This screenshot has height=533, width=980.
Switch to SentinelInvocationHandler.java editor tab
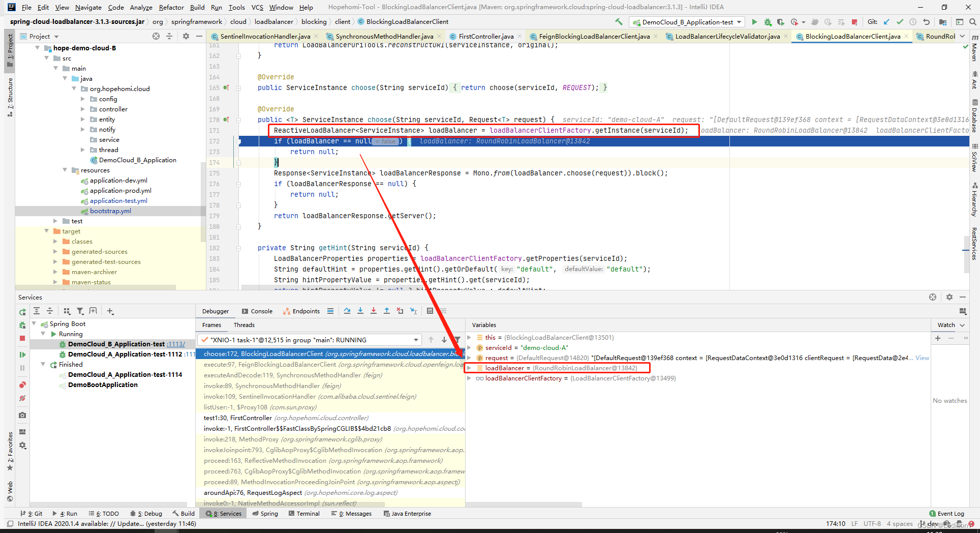pos(265,36)
